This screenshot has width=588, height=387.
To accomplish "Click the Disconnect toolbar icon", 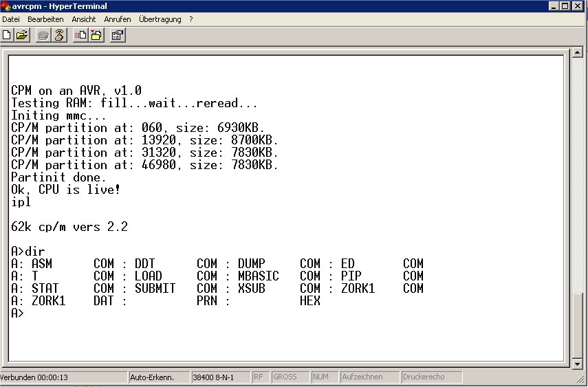I will [59, 35].
